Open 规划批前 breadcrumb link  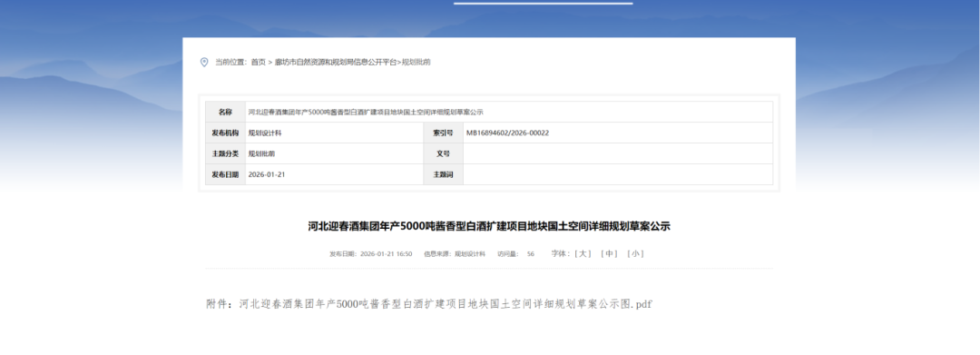[x=416, y=62]
